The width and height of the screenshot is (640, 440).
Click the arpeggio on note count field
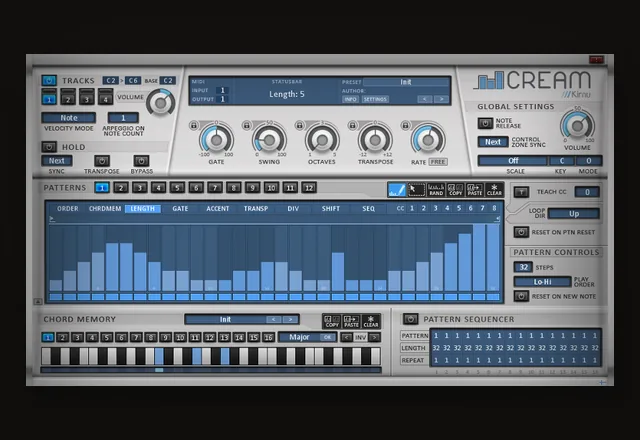pos(123,118)
